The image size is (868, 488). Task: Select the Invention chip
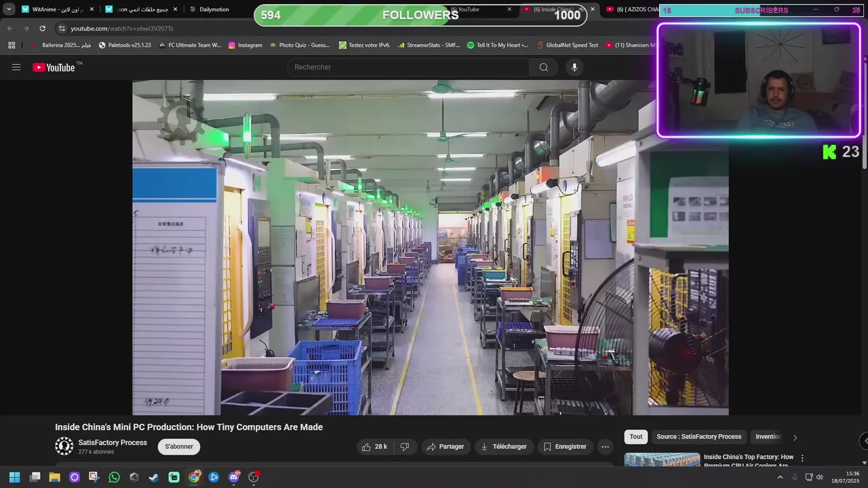pyautogui.click(x=768, y=437)
